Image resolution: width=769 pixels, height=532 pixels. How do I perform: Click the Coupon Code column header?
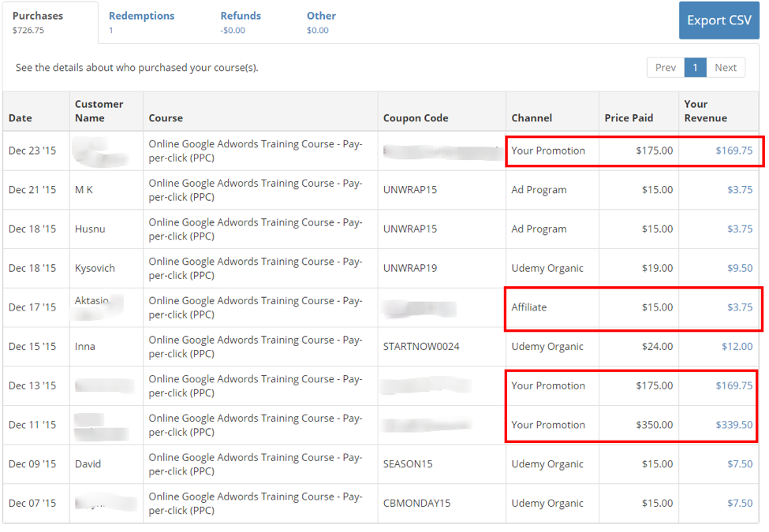[x=416, y=118]
